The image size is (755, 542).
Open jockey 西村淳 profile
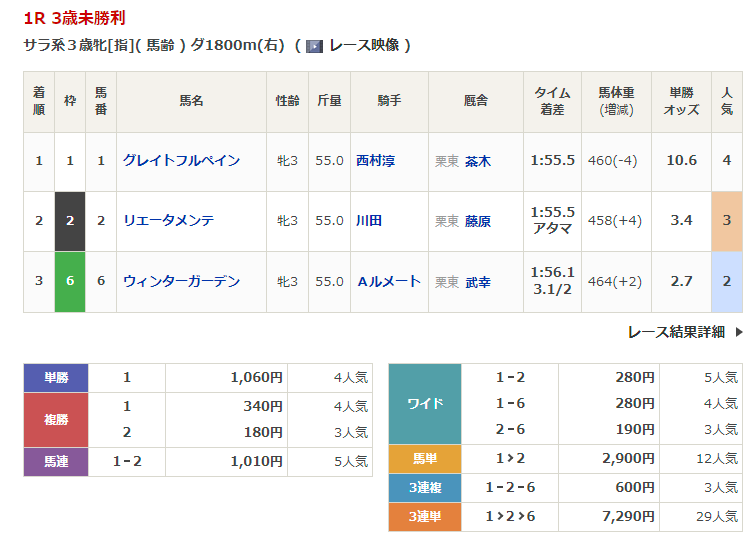click(376, 161)
